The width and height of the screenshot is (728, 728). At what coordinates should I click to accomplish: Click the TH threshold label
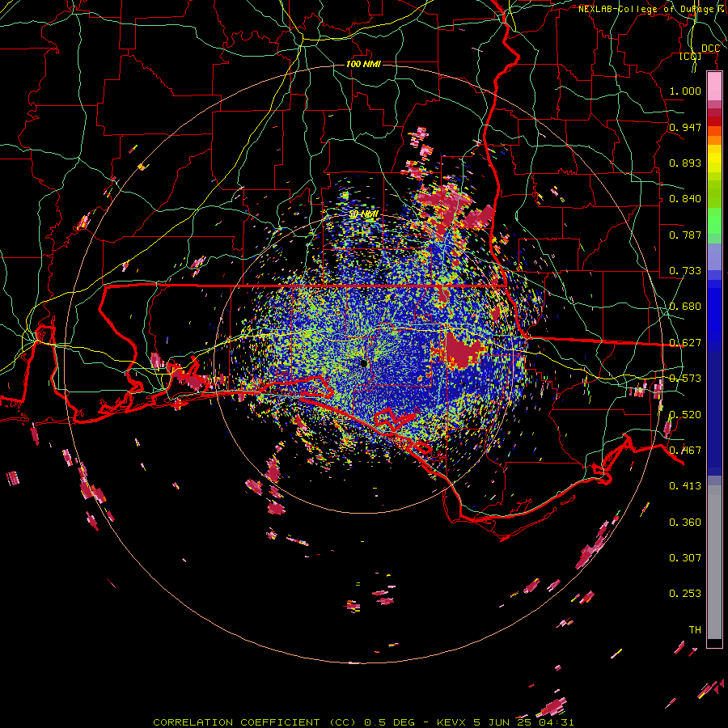pyautogui.click(x=695, y=630)
